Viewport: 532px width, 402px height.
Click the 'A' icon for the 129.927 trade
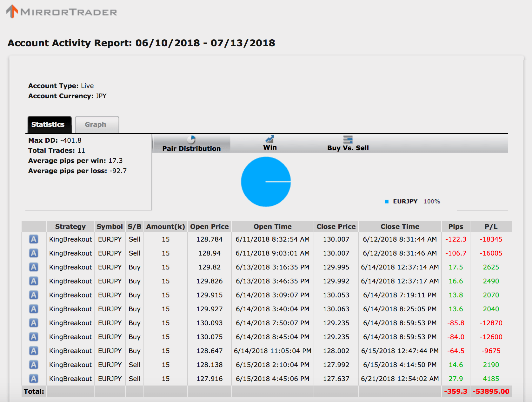pos(34,309)
